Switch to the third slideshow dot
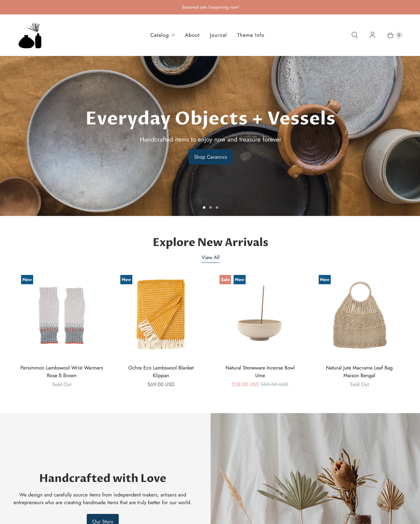 (217, 207)
